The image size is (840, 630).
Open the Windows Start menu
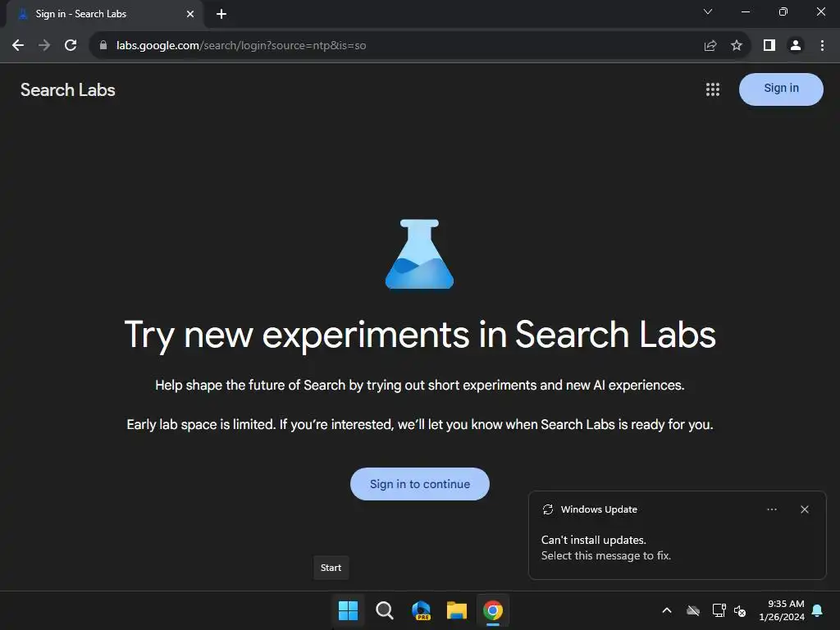348,610
